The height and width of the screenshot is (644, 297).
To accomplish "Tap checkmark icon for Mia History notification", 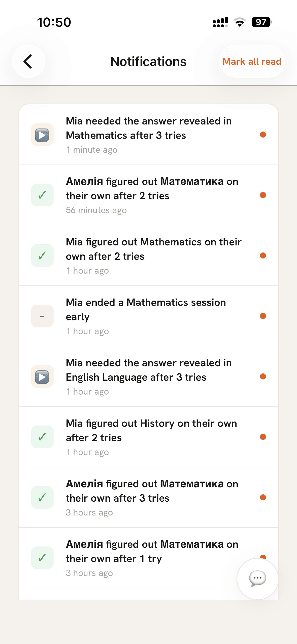I will tap(42, 437).
